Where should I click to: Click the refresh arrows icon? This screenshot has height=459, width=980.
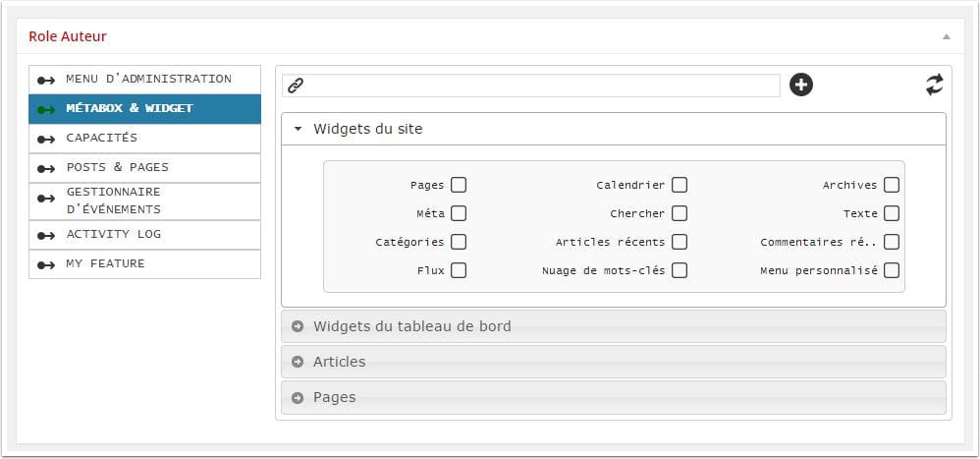coord(935,85)
